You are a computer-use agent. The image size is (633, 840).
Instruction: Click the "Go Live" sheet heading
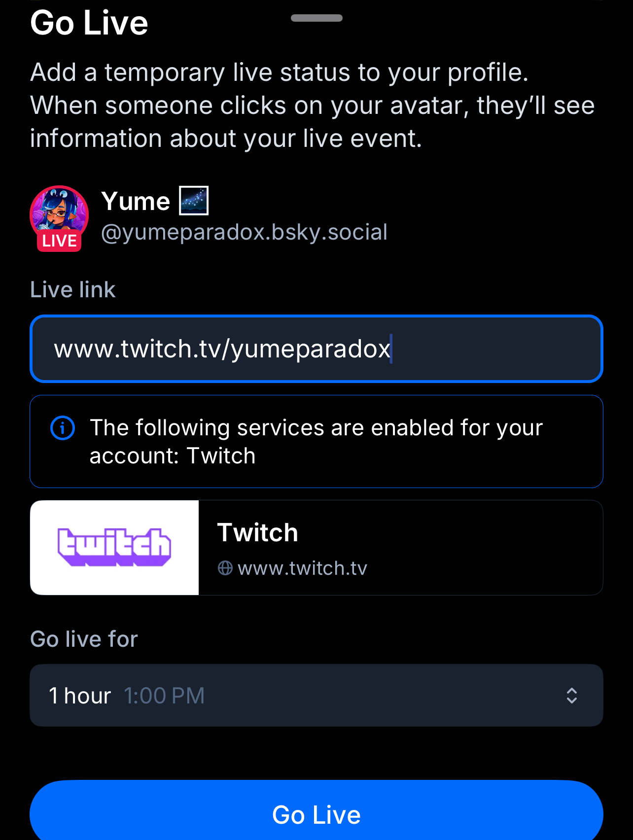[x=89, y=23]
